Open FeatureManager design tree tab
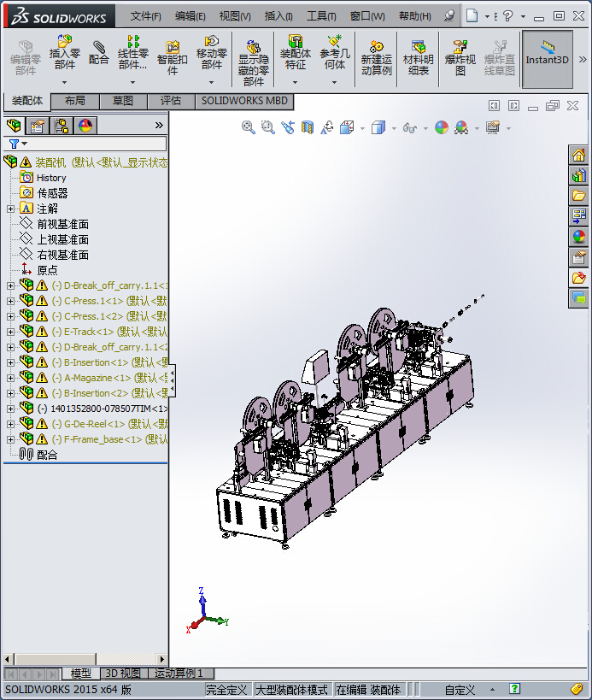592x700 pixels. (x=14, y=126)
